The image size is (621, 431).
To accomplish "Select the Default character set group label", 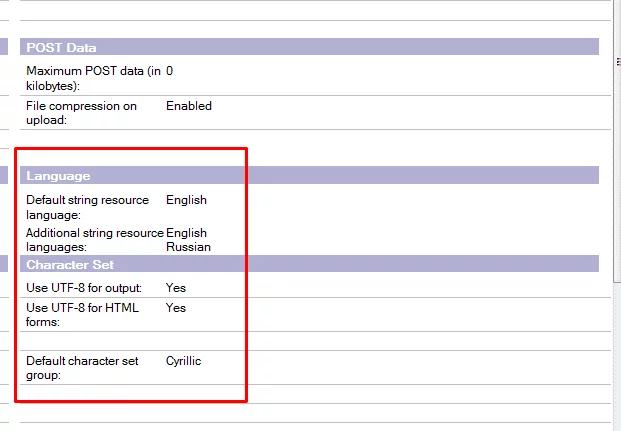I will coord(82,368).
